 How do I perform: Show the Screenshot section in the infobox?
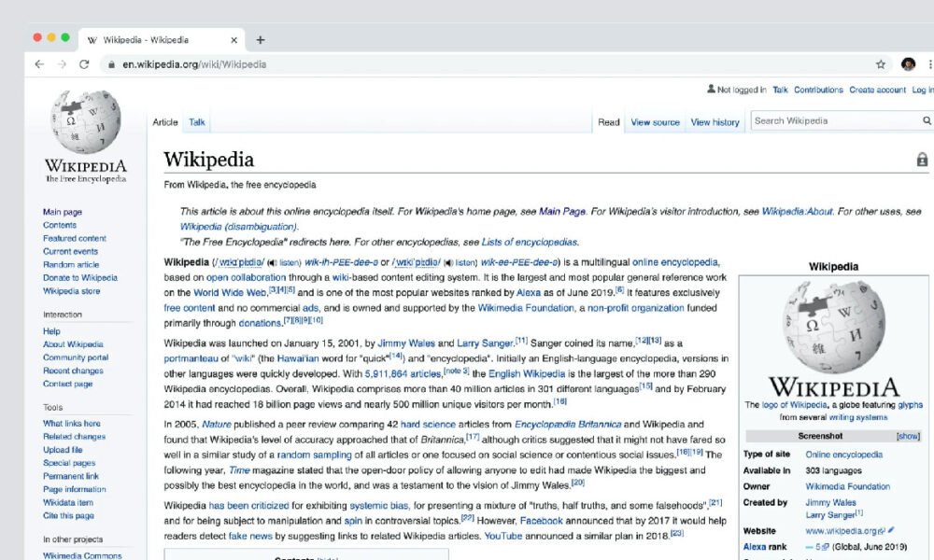(908, 436)
